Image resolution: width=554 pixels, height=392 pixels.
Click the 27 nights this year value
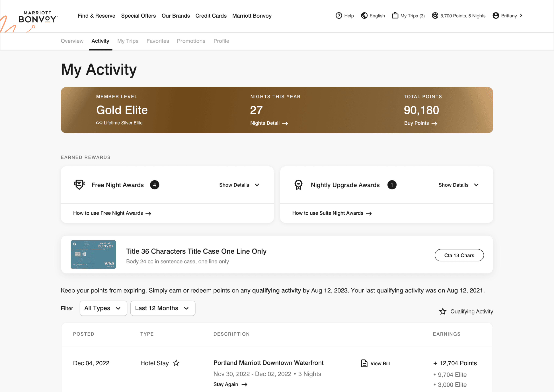[256, 110]
